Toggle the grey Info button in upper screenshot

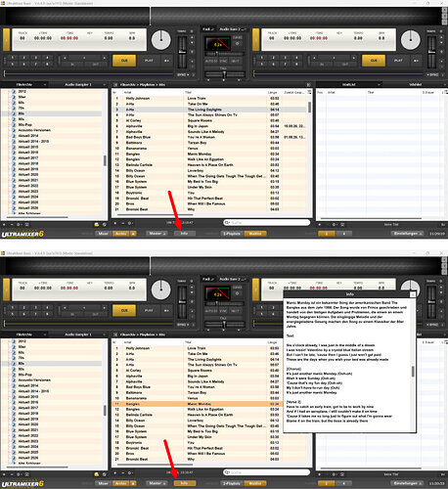(x=184, y=234)
